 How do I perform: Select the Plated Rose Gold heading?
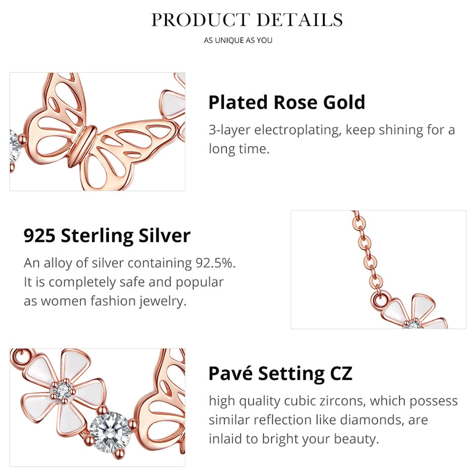(287, 102)
